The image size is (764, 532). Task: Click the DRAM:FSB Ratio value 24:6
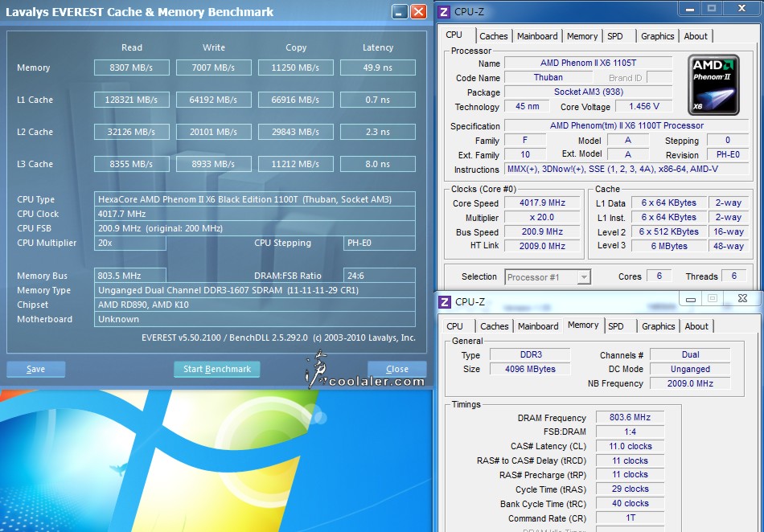[x=380, y=276]
